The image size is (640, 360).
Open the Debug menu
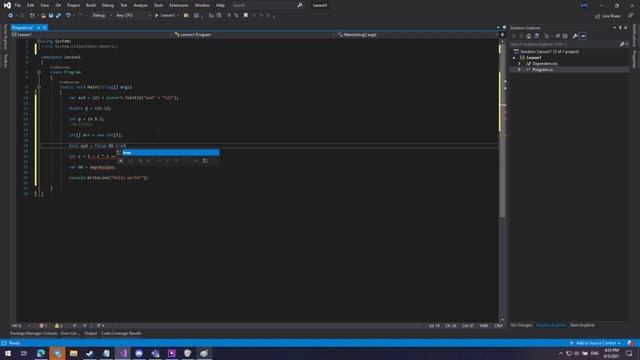108,5
